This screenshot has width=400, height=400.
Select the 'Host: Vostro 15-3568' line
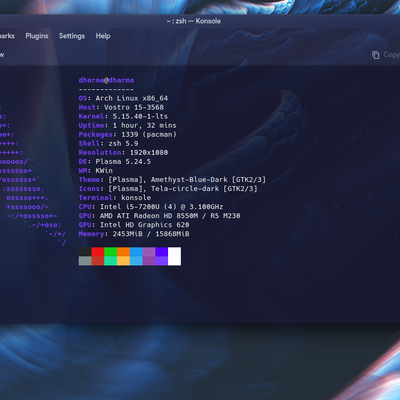coord(121,107)
